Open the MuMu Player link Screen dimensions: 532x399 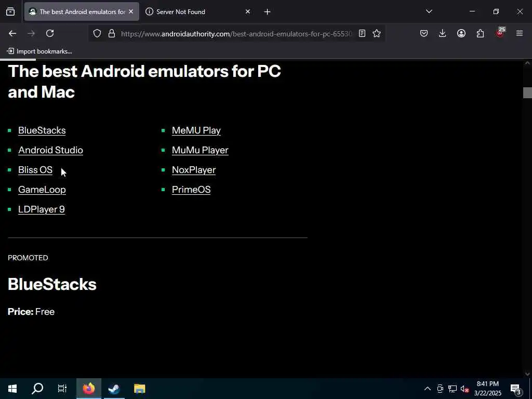click(200, 150)
